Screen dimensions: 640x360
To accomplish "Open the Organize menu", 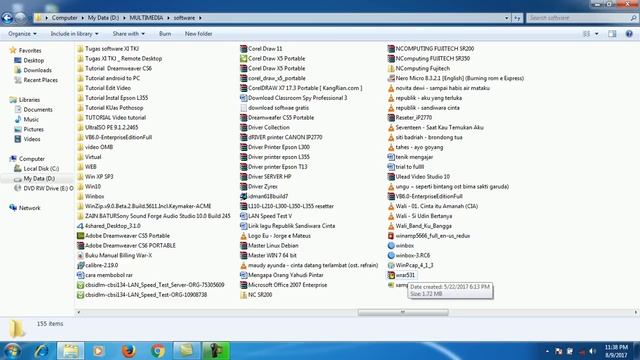I will click(22, 34).
